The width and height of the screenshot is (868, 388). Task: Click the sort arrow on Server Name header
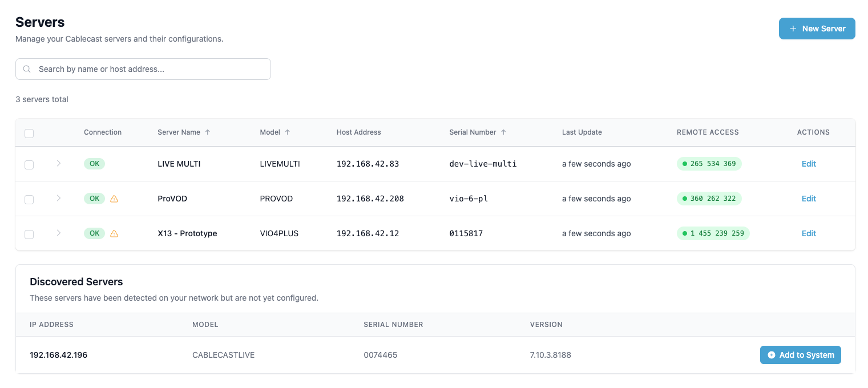point(208,132)
